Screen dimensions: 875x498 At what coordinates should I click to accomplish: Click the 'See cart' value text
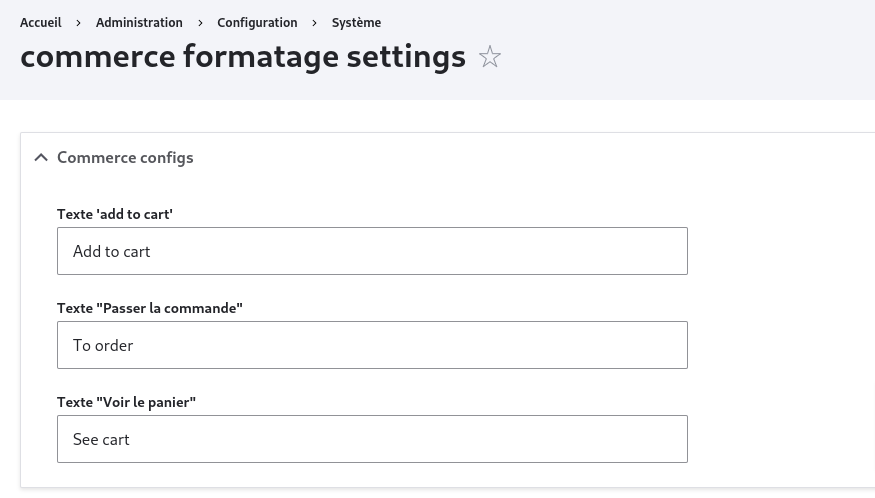coord(101,439)
